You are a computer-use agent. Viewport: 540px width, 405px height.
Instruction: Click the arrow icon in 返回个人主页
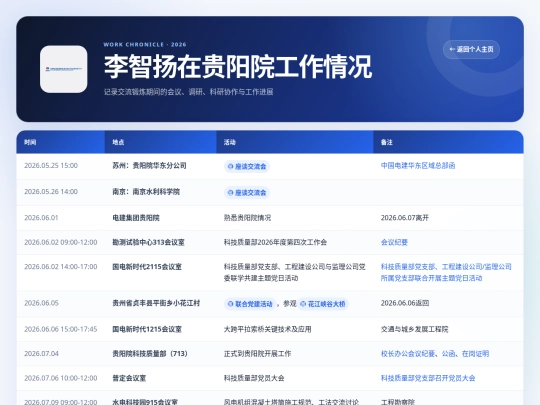coord(452,50)
